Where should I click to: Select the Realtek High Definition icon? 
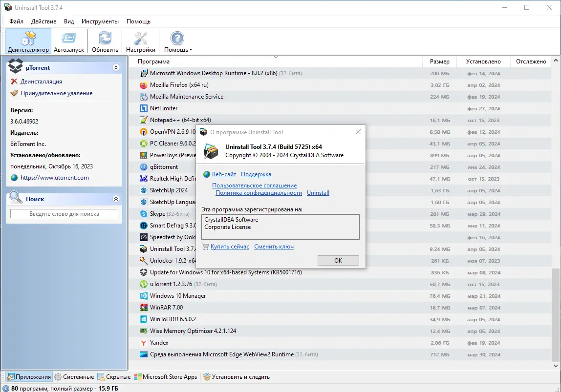[x=144, y=179]
